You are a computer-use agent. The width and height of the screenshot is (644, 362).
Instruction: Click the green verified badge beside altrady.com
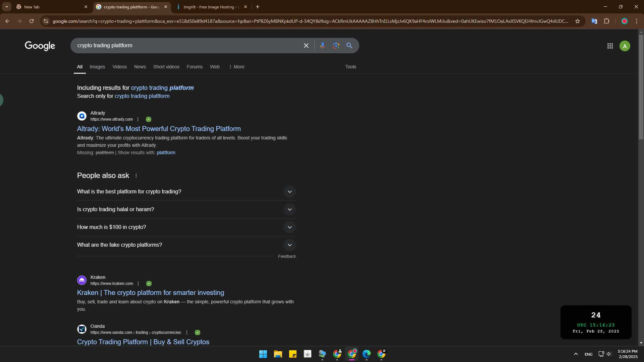tap(149, 119)
